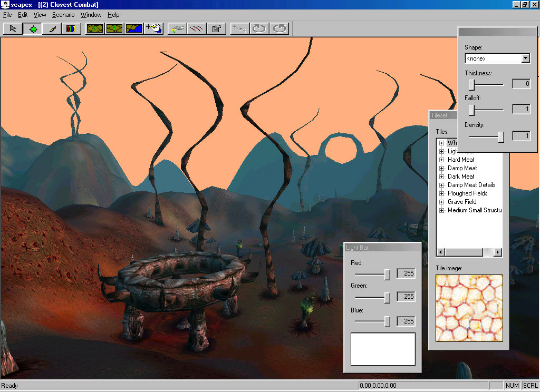Click the Red value field showing 255
This screenshot has height=392, width=540.
pyautogui.click(x=406, y=273)
